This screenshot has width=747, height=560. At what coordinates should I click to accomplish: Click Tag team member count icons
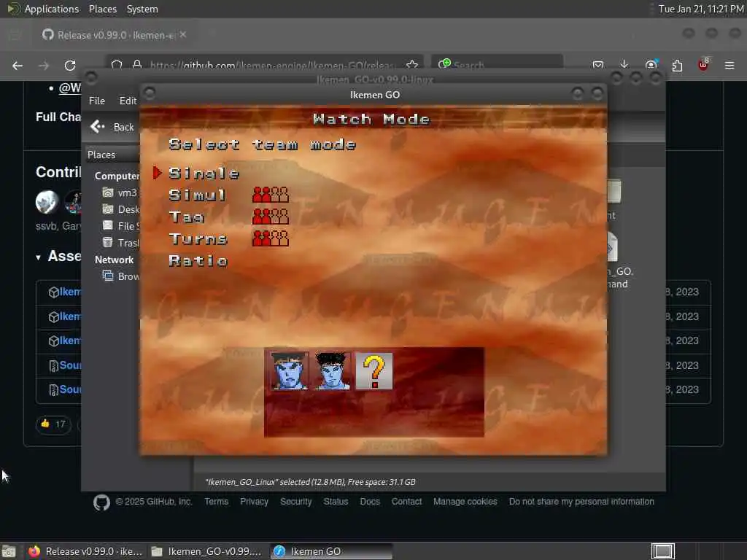[271, 217]
